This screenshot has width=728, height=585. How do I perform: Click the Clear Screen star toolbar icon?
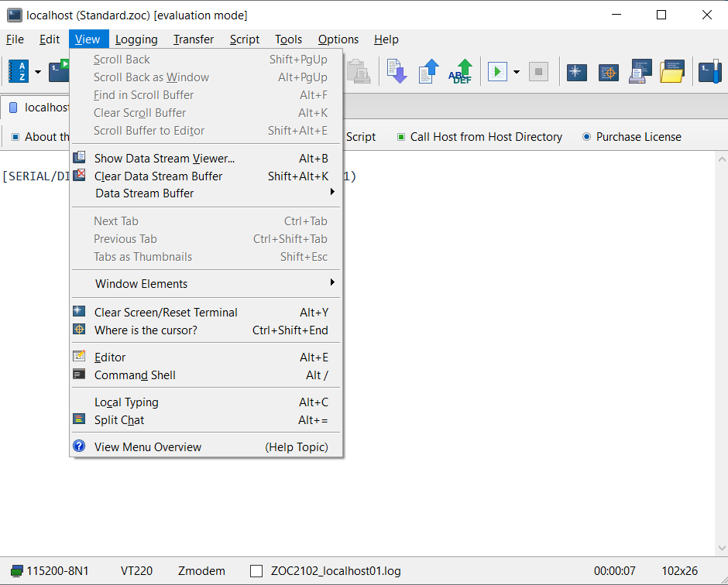(x=577, y=72)
